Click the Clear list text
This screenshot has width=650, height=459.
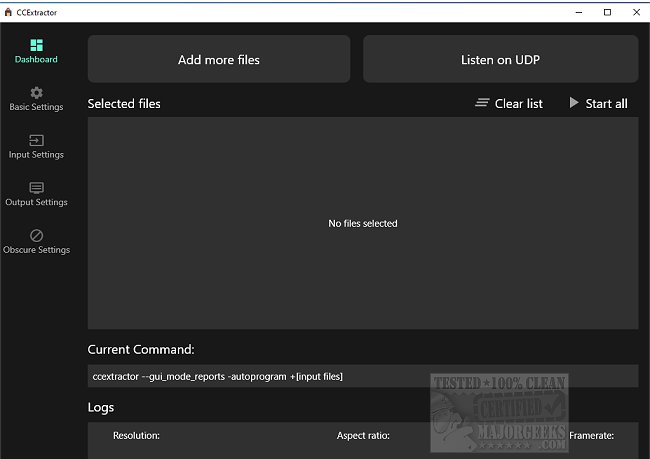519,104
